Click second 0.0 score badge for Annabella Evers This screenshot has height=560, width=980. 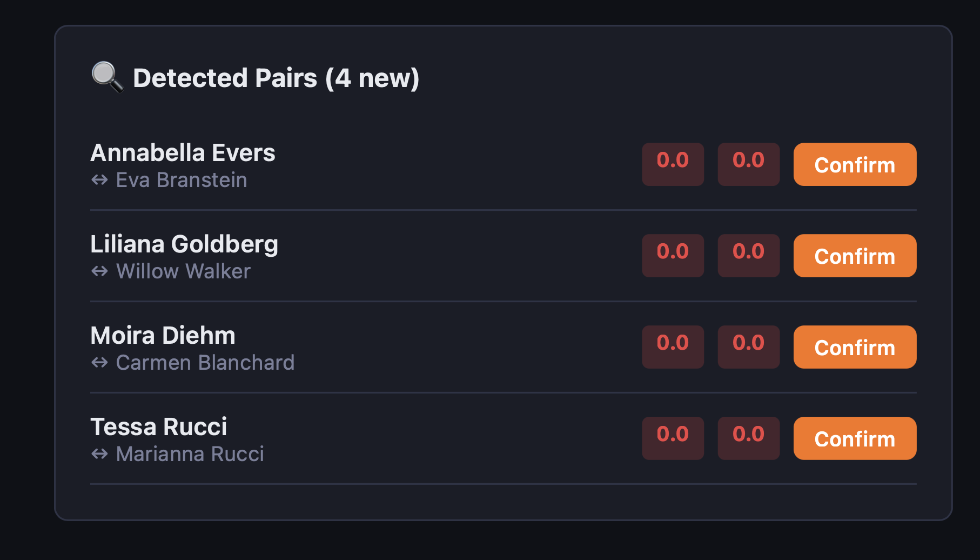(x=748, y=164)
